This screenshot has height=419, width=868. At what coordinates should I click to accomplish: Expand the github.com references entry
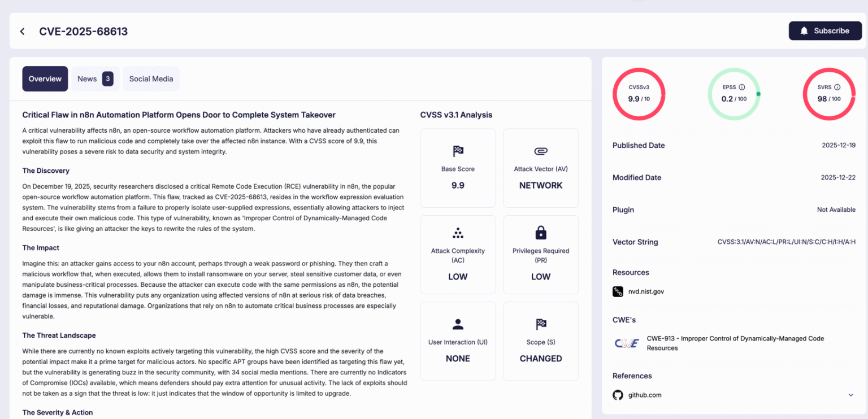pos(851,395)
